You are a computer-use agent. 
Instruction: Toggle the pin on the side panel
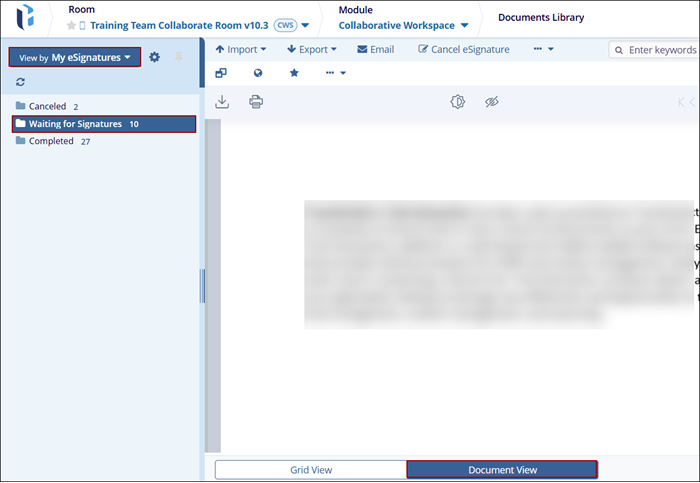pyautogui.click(x=180, y=58)
